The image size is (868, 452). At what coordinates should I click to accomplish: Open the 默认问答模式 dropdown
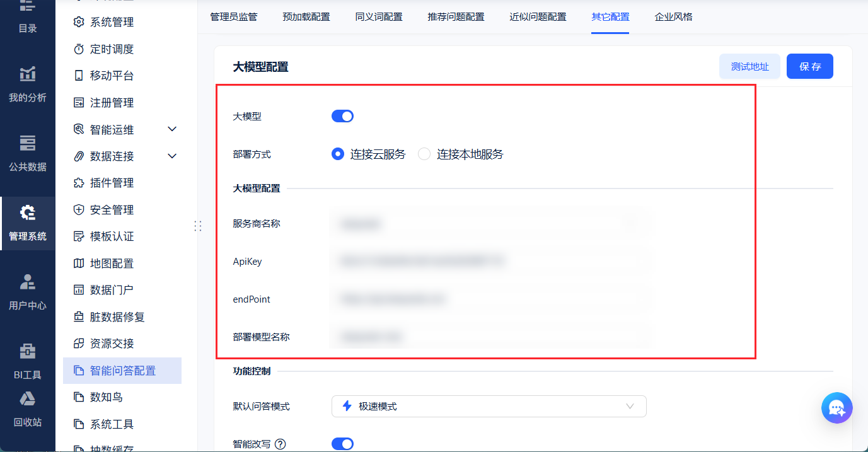click(489, 406)
